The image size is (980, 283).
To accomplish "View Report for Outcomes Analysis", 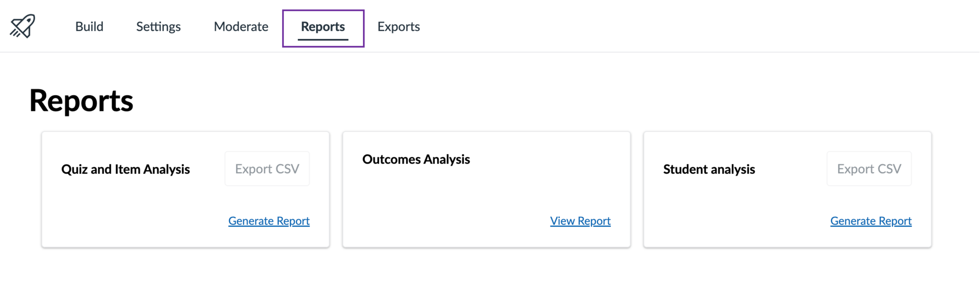I will click(580, 221).
